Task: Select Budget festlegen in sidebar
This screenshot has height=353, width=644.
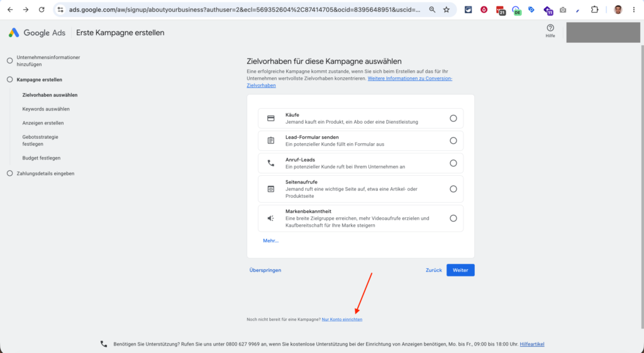Action: point(41,158)
